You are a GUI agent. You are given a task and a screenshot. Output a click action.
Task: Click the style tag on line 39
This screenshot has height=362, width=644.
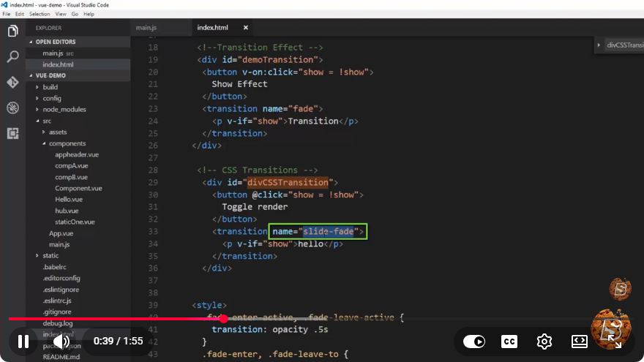tap(209, 305)
